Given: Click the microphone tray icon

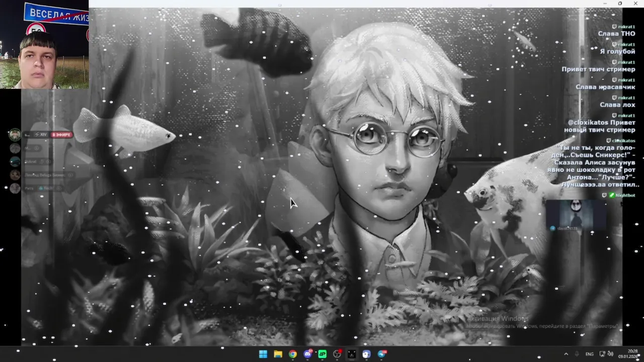Looking at the screenshot, I should click(577, 354).
